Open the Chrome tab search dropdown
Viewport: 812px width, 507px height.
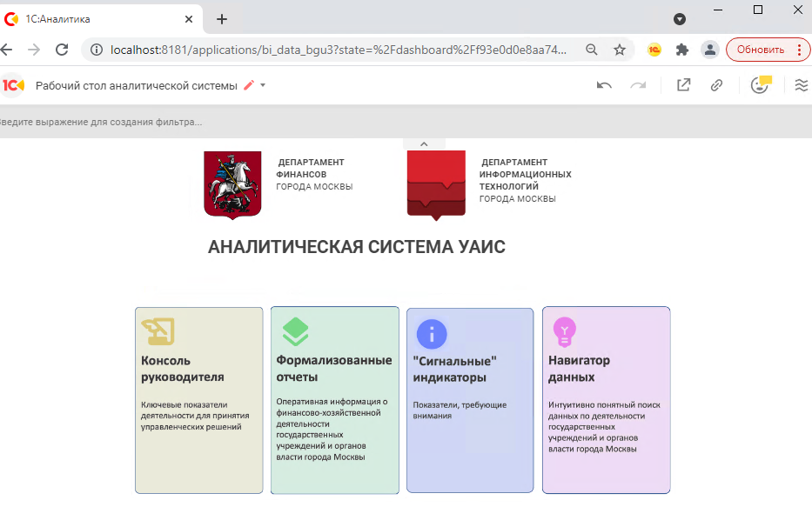[x=680, y=19]
